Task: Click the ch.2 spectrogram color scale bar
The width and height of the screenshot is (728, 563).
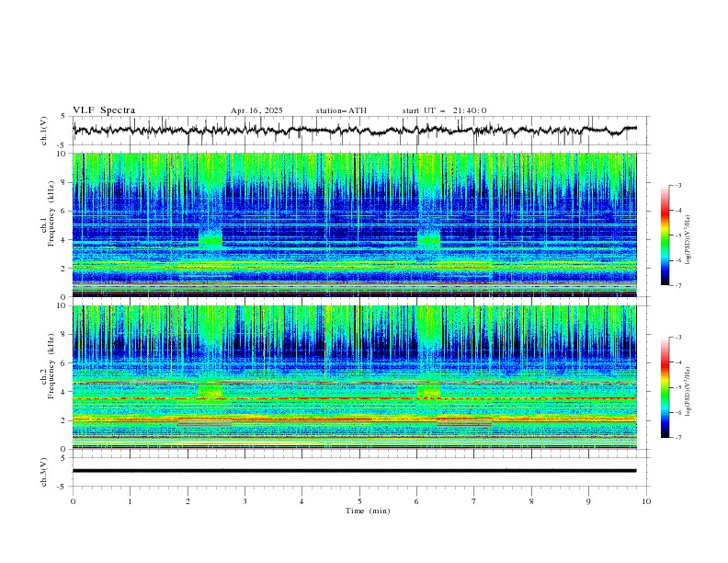Action: click(x=665, y=387)
